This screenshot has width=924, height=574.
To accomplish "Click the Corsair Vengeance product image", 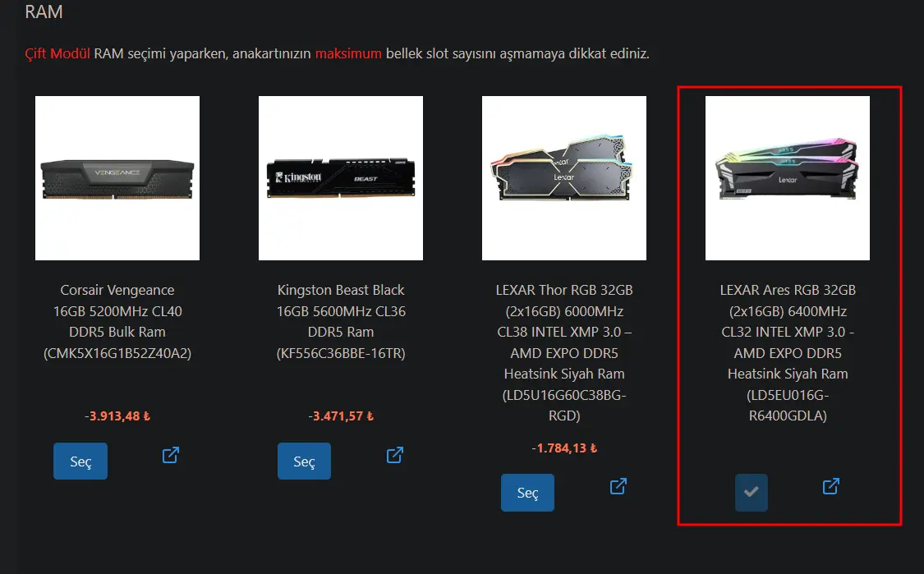I will [117, 178].
